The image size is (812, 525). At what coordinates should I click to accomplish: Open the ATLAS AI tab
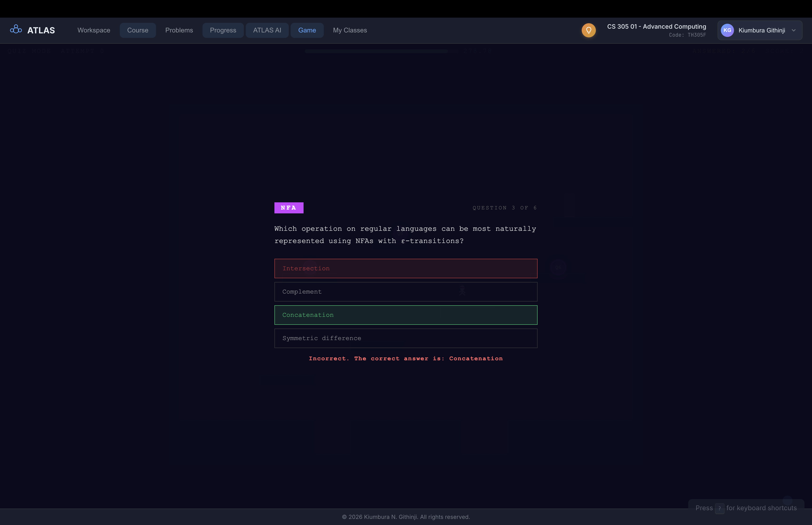pos(267,30)
